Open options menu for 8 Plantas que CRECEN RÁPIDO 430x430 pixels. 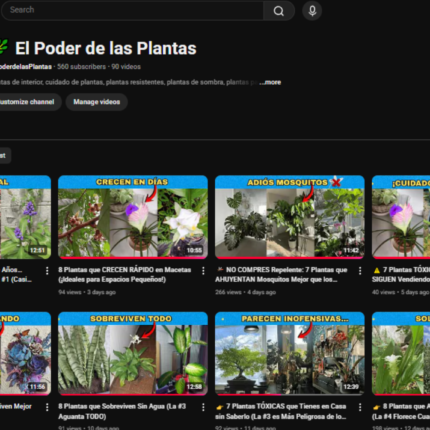pos(203,271)
